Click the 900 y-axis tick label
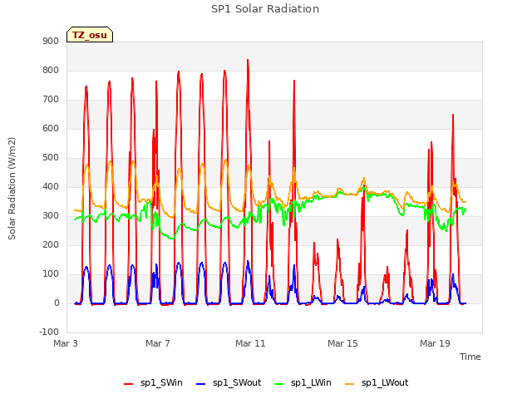Image resolution: width=532 pixels, height=399 pixels. [x=51, y=42]
